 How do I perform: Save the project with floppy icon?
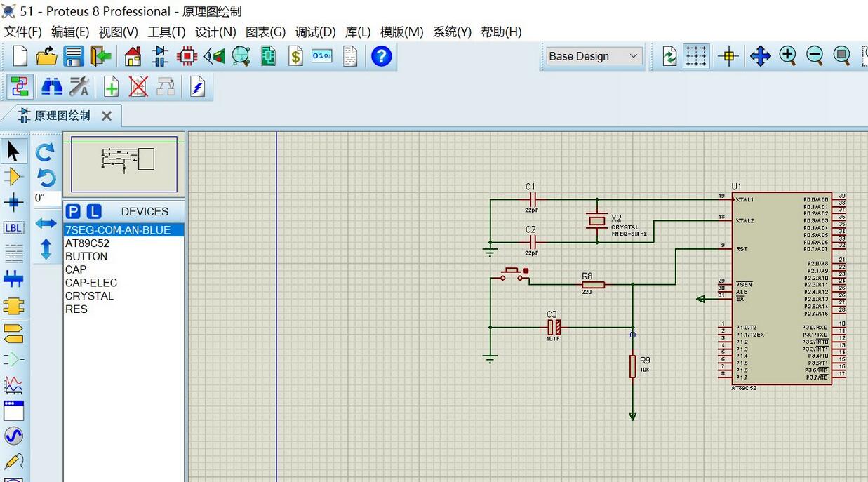click(x=74, y=56)
